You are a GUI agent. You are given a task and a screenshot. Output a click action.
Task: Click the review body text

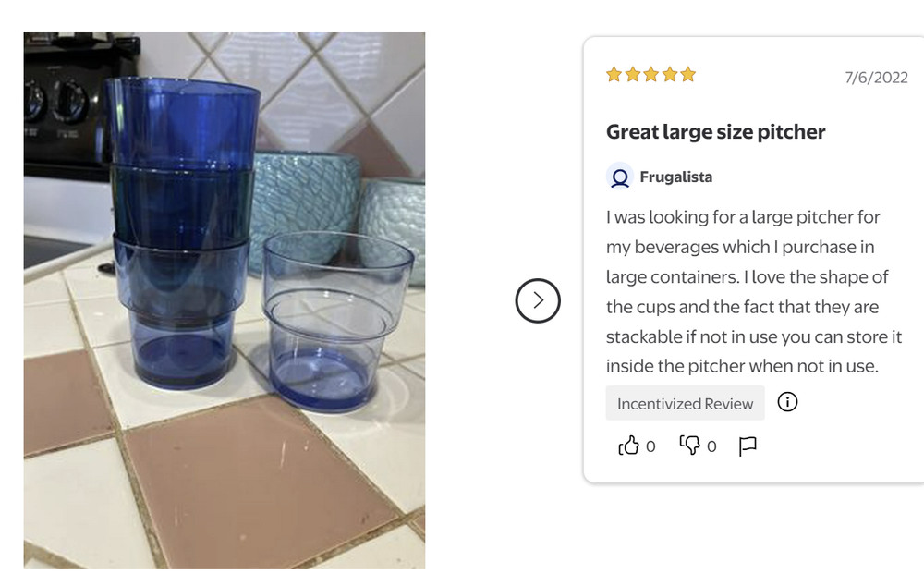pyautogui.click(x=753, y=291)
